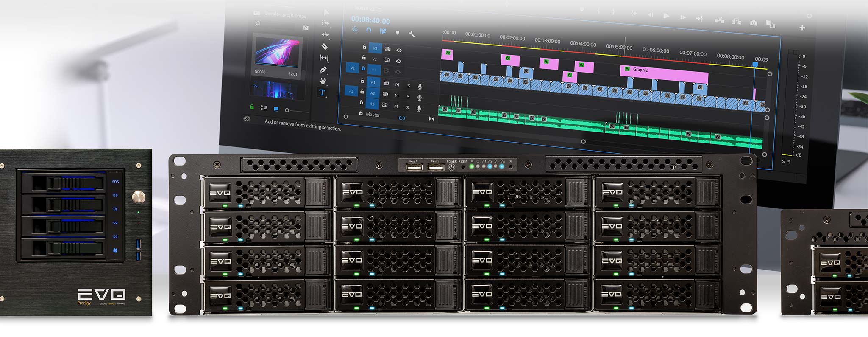Add a marker to the timeline
This screenshot has width=868, height=337.
[397, 32]
